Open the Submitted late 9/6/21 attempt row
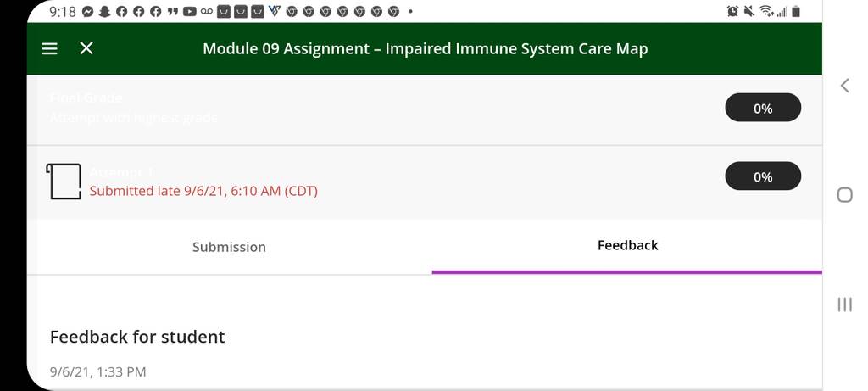Screen dimensions: 868x391 click(425, 182)
